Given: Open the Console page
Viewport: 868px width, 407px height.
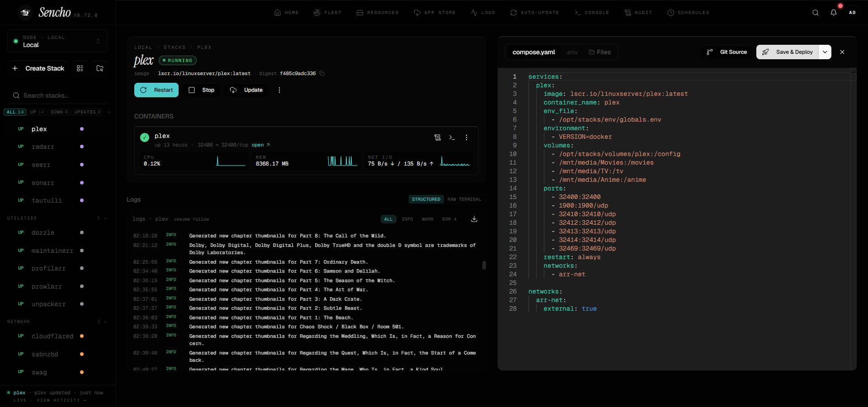Looking at the screenshot, I should [592, 13].
